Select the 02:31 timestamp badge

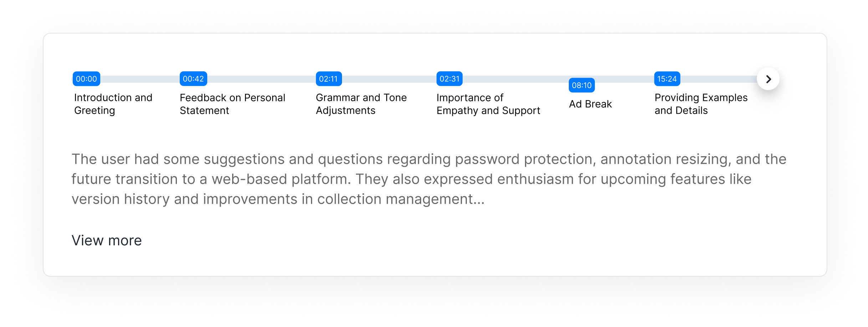[449, 79]
